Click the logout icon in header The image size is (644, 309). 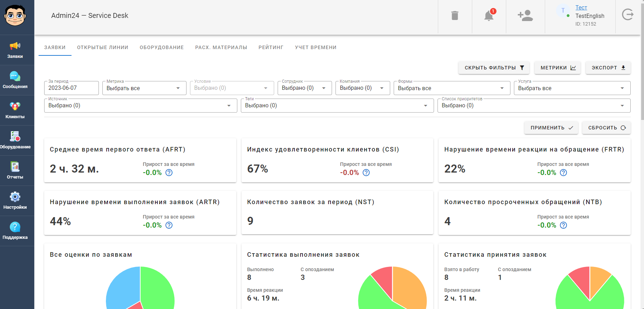pos(628,15)
